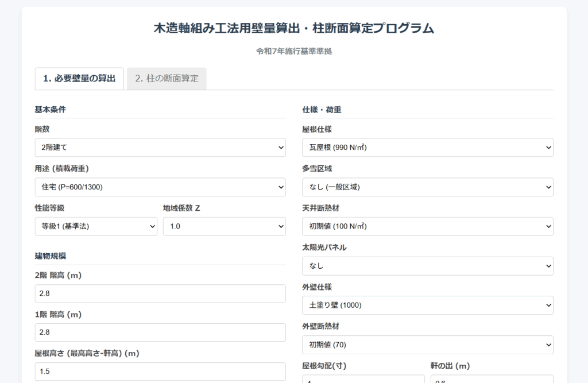Focus the 屋根勾配(寸) input field
The width and height of the screenshot is (588, 383).
point(363,379)
